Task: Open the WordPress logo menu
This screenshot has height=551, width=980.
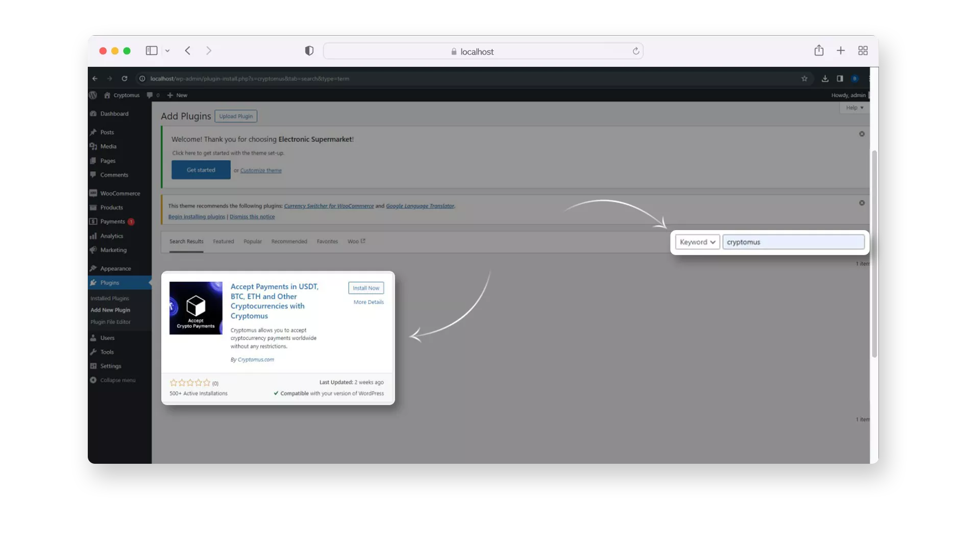Action: pos(93,95)
